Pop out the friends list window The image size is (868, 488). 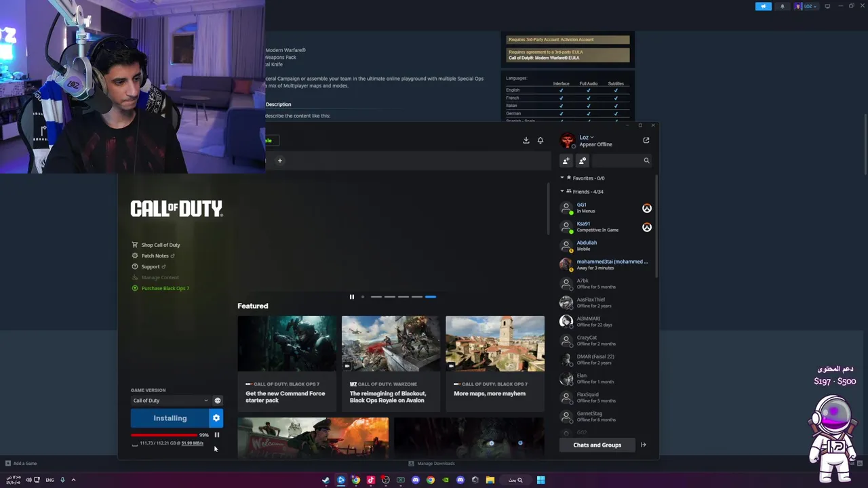(x=646, y=140)
